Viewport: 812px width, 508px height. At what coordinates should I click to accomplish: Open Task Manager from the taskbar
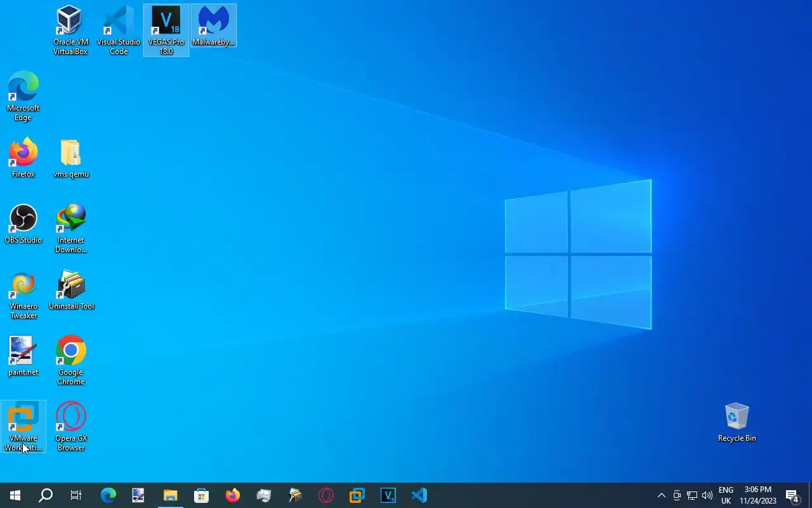pos(264,495)
